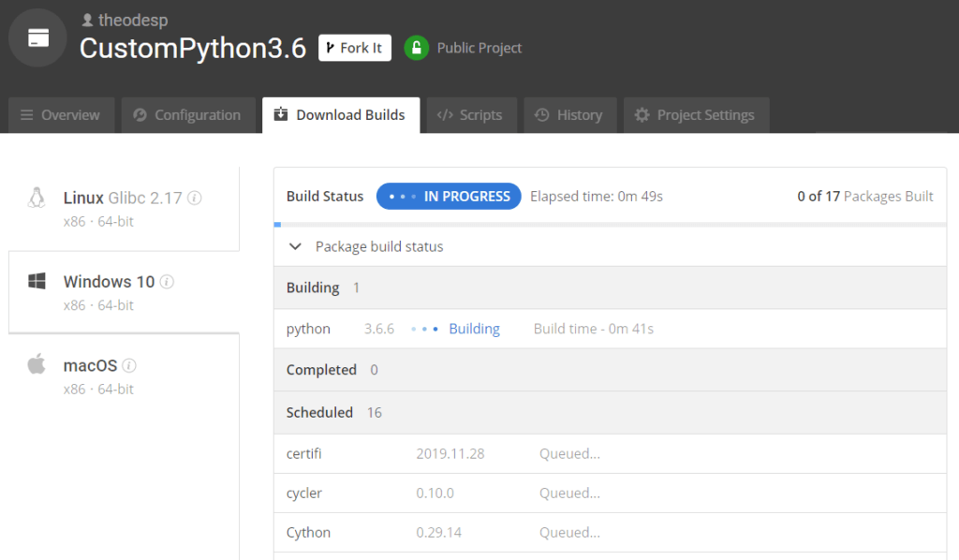Collapse the Package build status section

tap(295, 246)
